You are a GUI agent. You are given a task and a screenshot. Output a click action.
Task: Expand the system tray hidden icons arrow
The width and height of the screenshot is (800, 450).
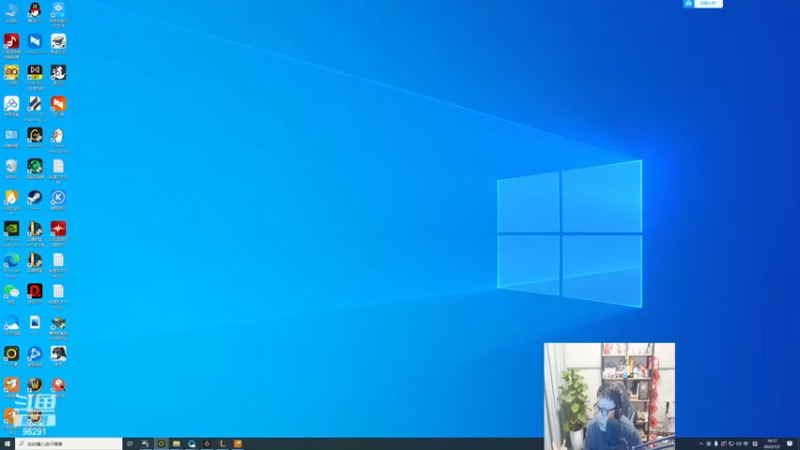click(701, 444)
